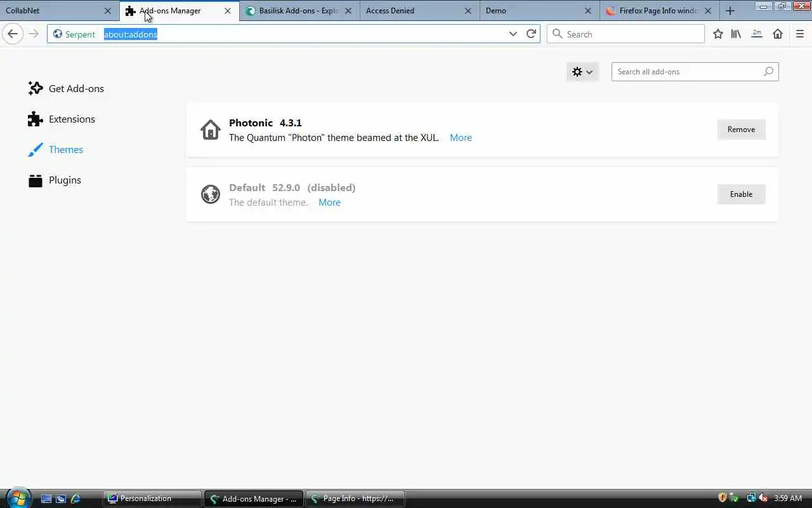Close the CollabNet tab

108,11
